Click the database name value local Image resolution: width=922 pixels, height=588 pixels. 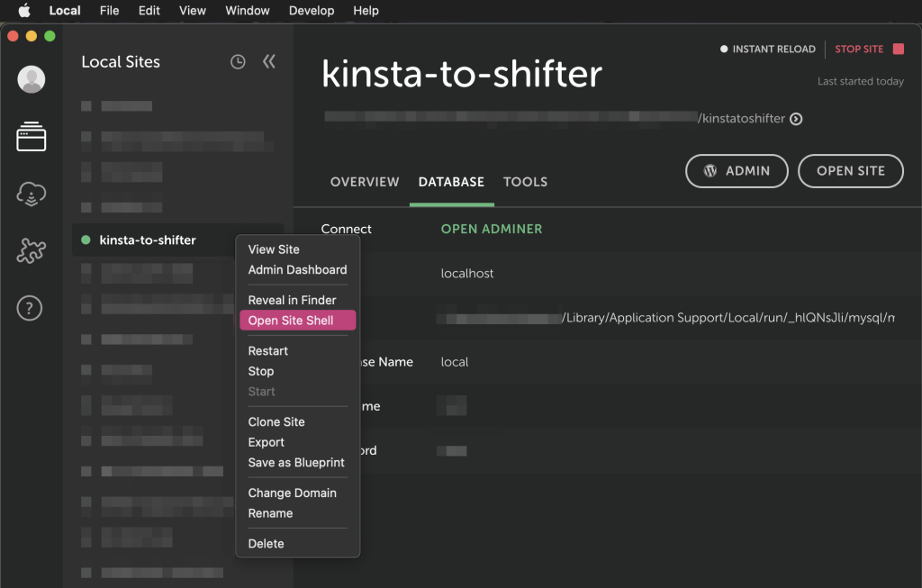[455, 362]
